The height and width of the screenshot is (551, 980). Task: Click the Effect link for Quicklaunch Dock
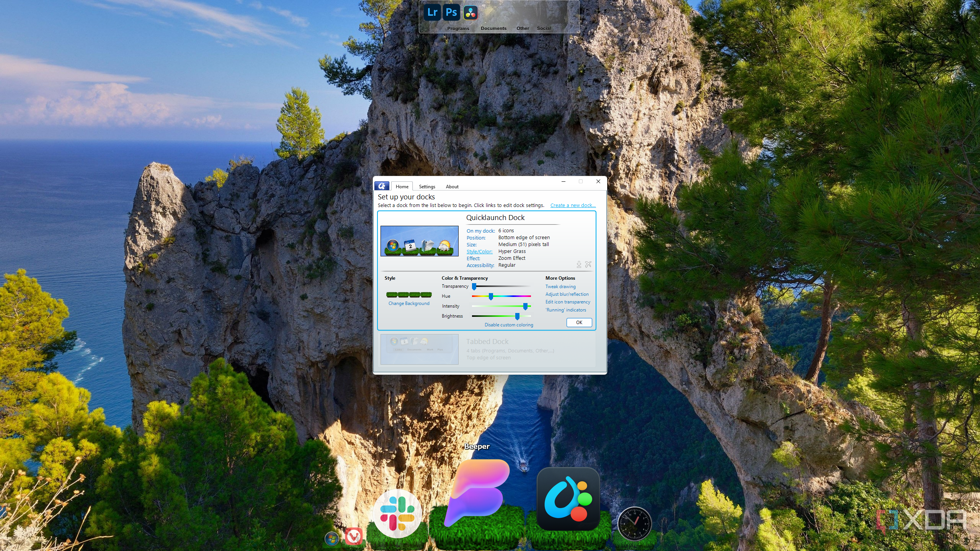click(x=473, y=258)
